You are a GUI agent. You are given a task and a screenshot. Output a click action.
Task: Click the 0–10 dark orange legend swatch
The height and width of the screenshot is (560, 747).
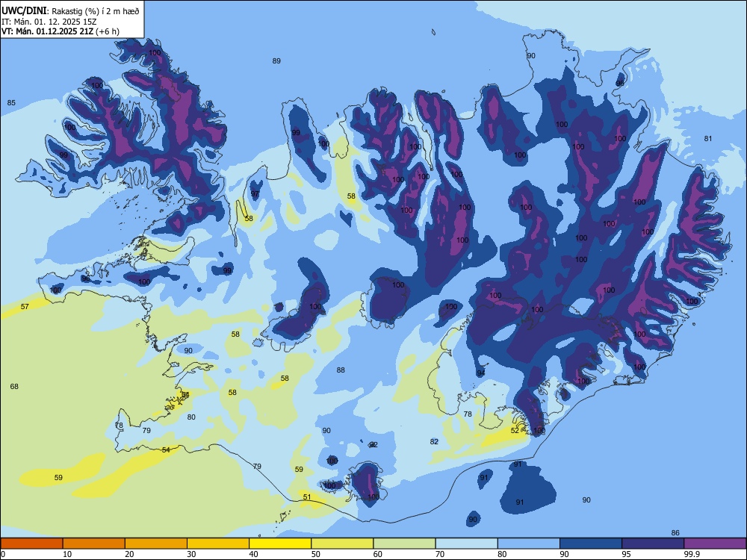tap(31, 544)
